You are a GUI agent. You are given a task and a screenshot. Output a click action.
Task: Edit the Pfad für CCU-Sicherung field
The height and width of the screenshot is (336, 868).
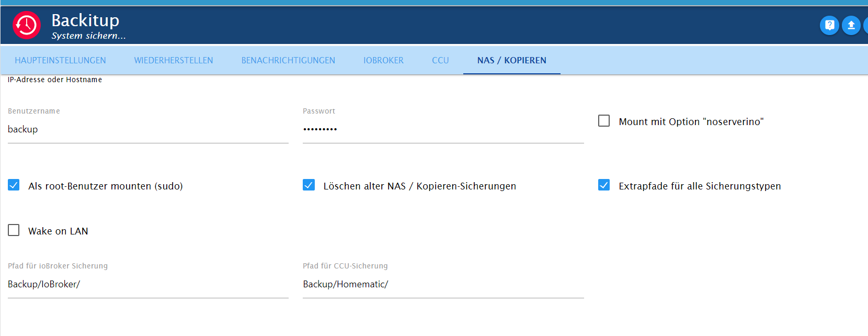(443, 284)
